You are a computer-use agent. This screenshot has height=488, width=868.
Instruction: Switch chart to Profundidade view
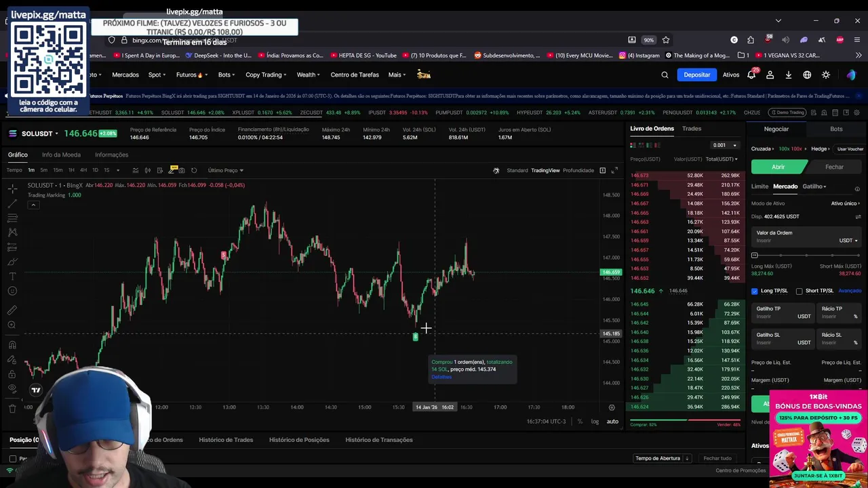[578, 170]
